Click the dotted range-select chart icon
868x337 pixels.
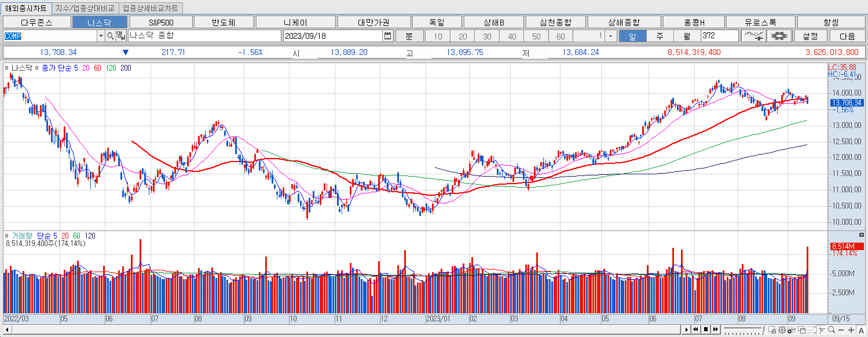click(x=811, y=330)
